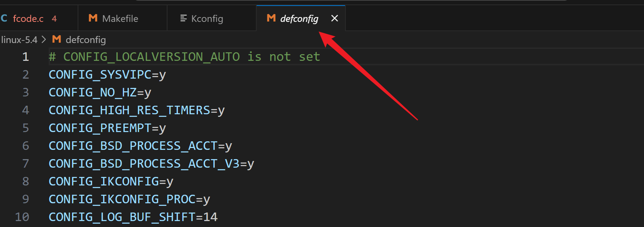Click line number 5 in the gutter
The height and width of the screenshot is (227, 644).
25,128
